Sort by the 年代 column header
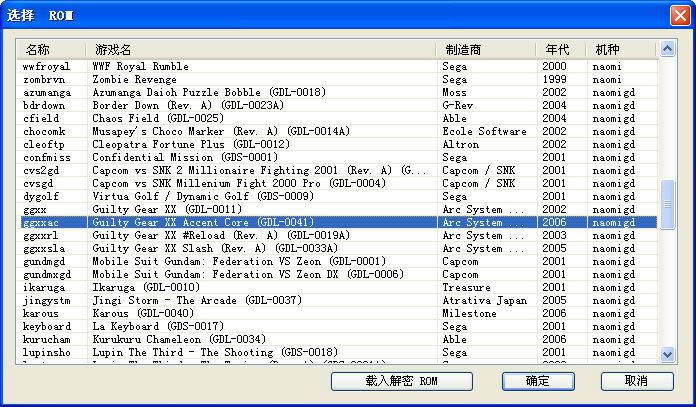 pos(557,49)
